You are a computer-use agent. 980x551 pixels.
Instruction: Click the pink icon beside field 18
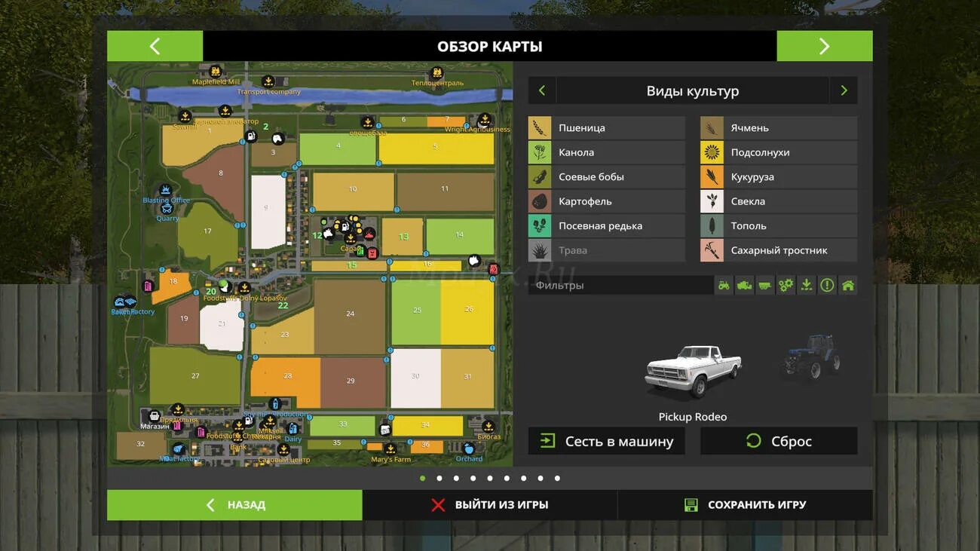pos(148,286)
